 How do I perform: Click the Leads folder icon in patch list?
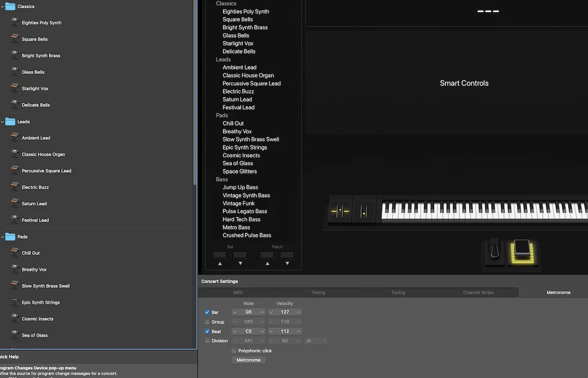[x=10, y=122]
